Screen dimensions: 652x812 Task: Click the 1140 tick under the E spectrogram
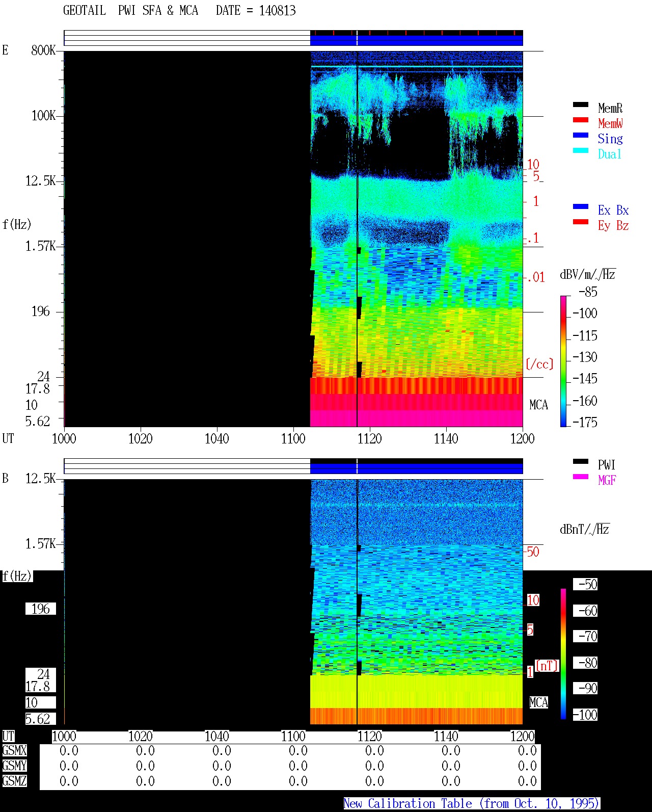tap(446, 438)
